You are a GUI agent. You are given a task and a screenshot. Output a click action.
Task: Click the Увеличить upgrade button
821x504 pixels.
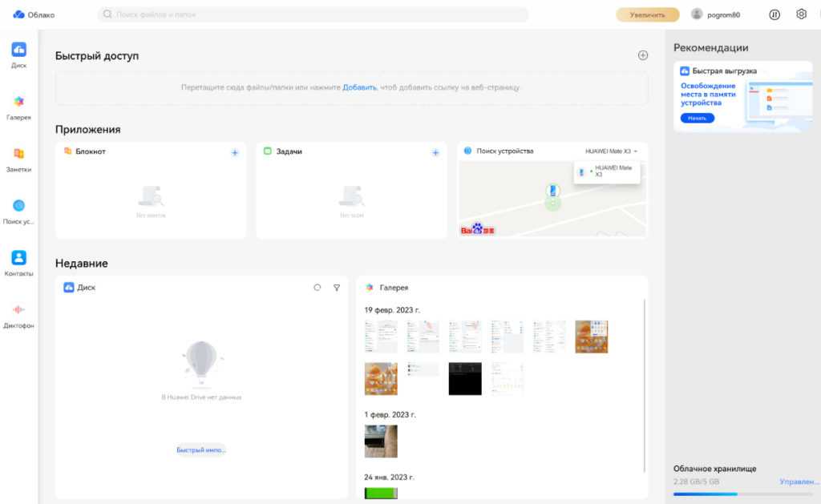coord(647,14)
